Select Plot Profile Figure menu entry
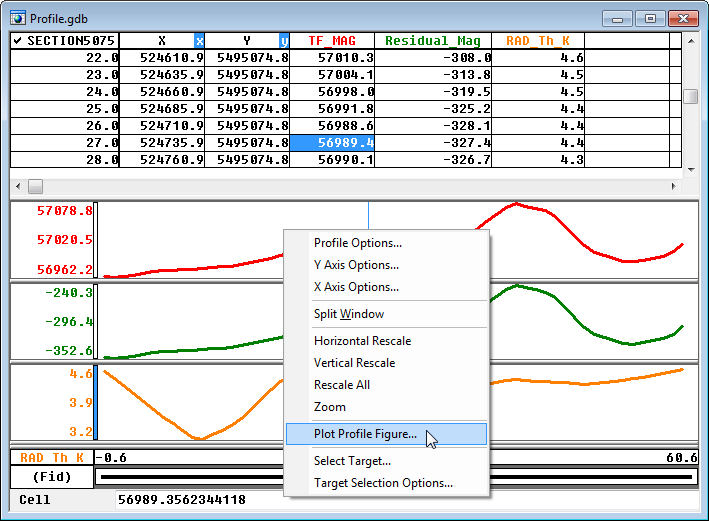The image size is (709, 521). coord(387,434)
